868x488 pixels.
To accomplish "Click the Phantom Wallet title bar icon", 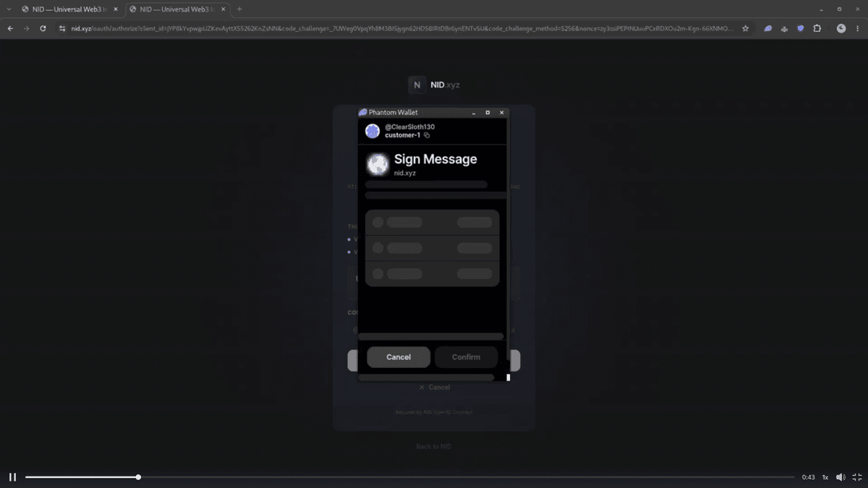I will (x=363, y=112).
